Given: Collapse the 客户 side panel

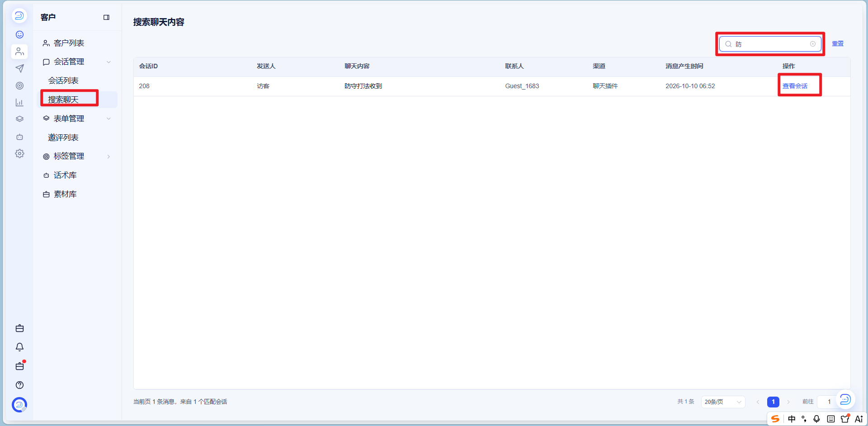Looking at the screenshot, I should click(106, 17).
